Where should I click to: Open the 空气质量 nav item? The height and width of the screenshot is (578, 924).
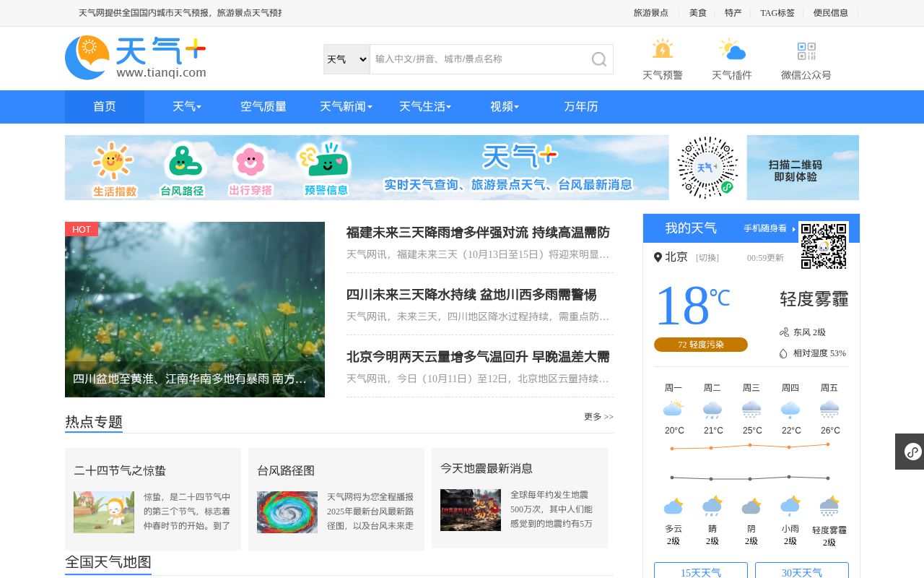point(263,107)
